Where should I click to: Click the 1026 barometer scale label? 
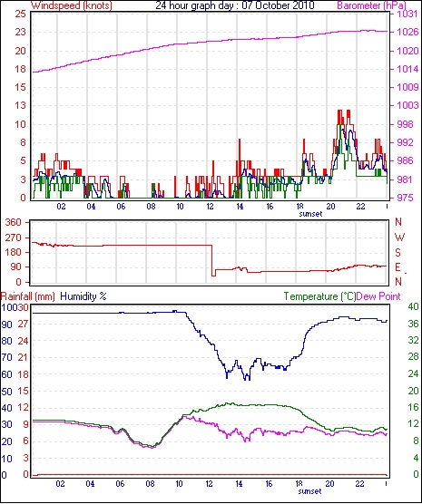(x=407, y=32)
